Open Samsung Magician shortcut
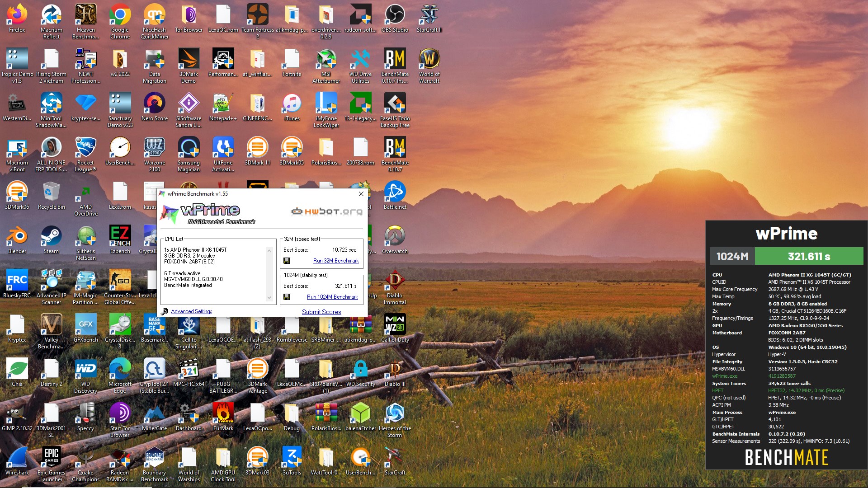 [x=189, y=154]
